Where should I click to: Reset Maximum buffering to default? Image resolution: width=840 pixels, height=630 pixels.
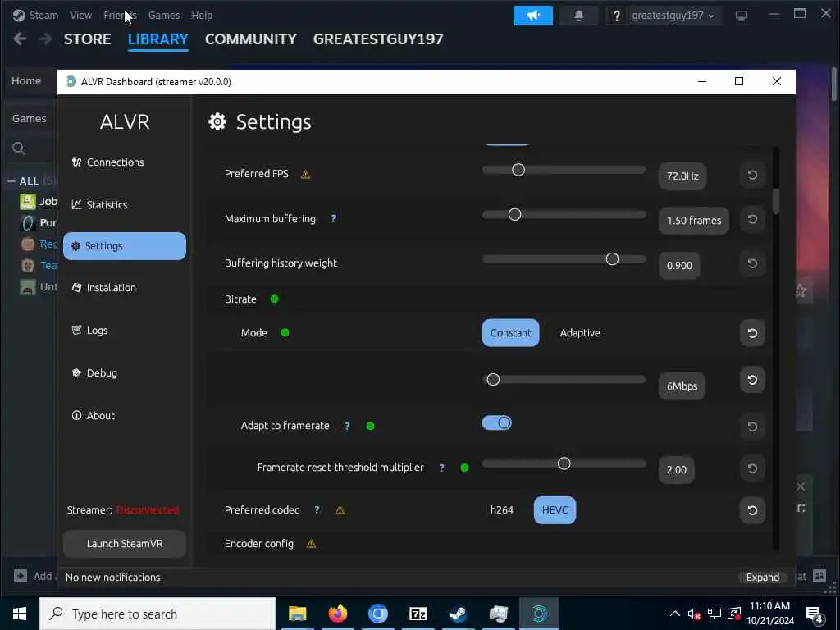752,219
